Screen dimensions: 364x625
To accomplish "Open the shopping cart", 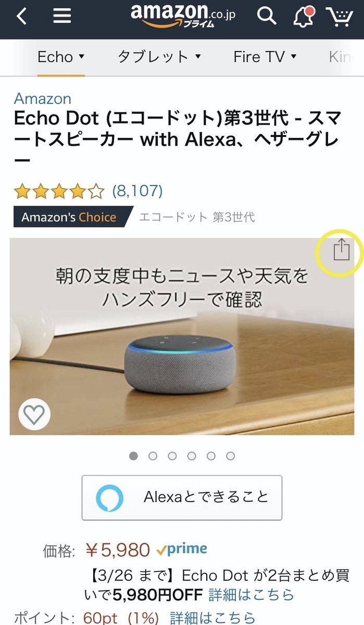I will [x=339, y=17].
